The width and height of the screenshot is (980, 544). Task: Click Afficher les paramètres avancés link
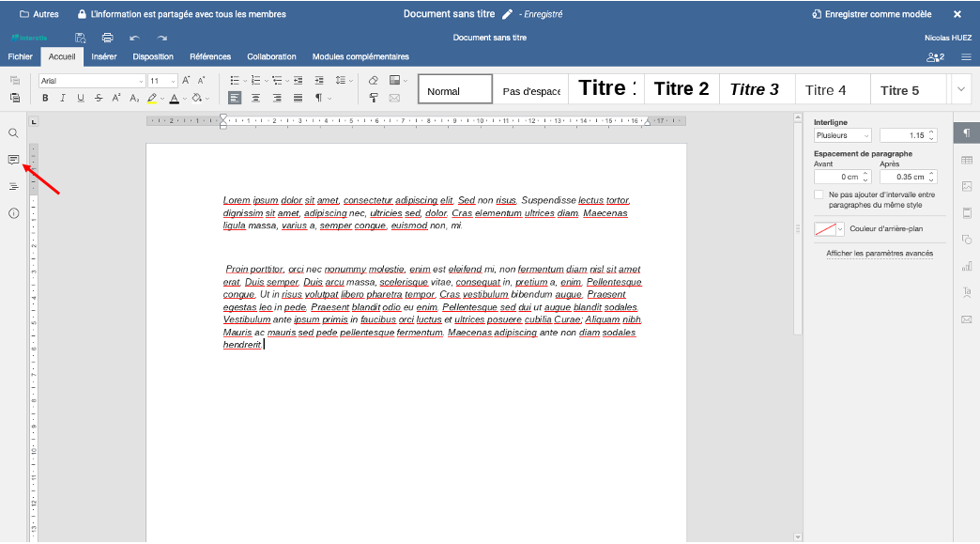880,254
